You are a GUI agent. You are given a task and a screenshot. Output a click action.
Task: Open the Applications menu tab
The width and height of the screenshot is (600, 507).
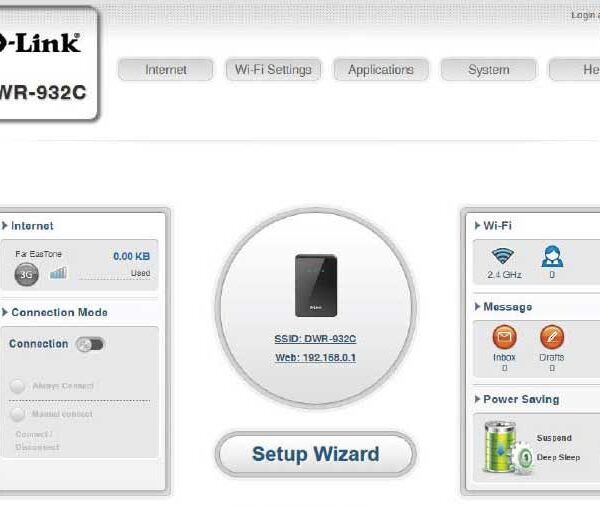click(381, 70)
